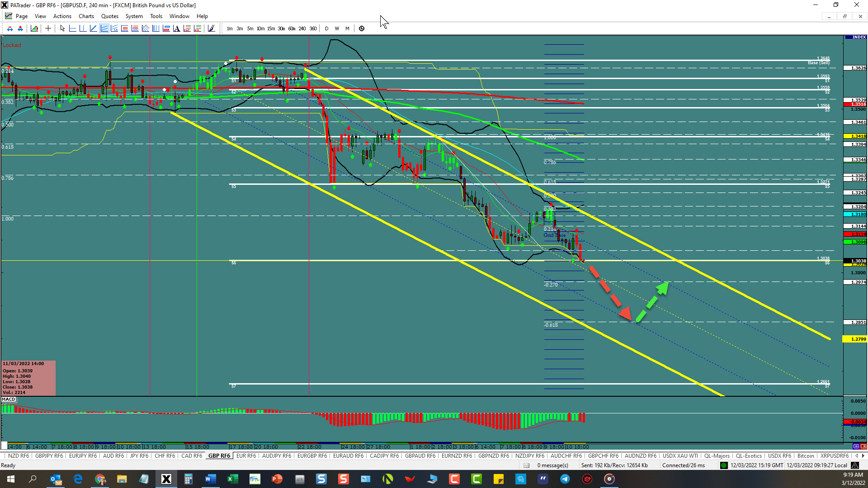The width and height of the screenshot is (868, 488).
Task: Click the green connection status indicator
Action: [x=724, y=465]
